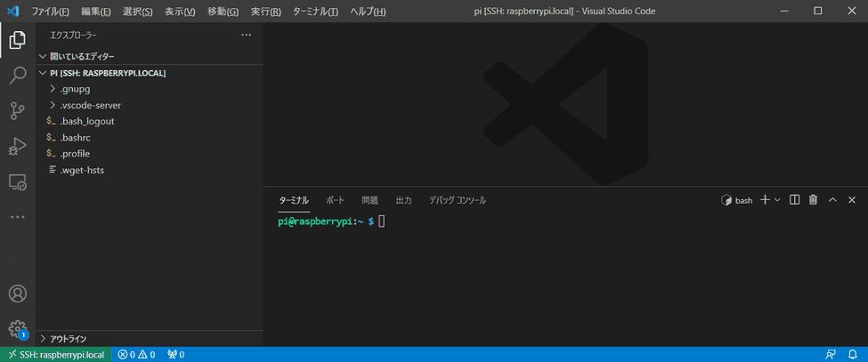Open the ターミナル(T) menu

315,12
